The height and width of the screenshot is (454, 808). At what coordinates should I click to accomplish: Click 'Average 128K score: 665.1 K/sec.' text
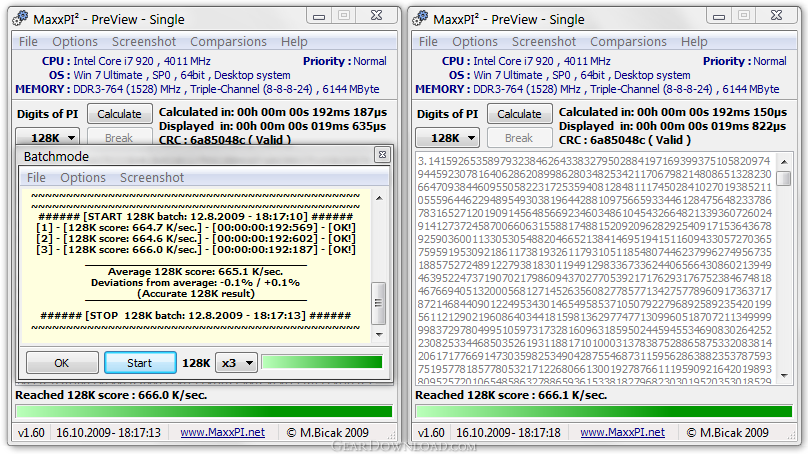tap(195, 272)
